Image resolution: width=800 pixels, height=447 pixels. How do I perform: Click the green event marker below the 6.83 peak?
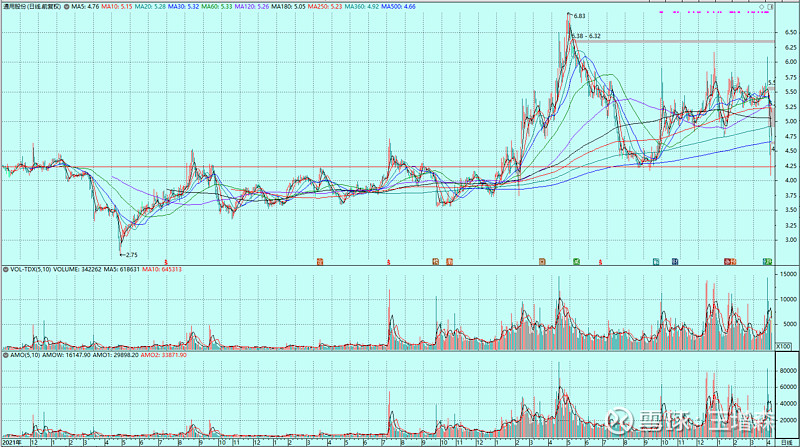coord(577,261)
